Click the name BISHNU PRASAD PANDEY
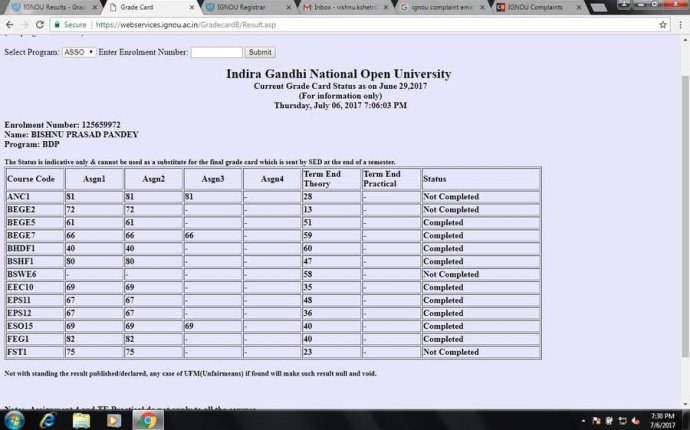Screen dimensions: 690x430 click(x=84, y=134)
